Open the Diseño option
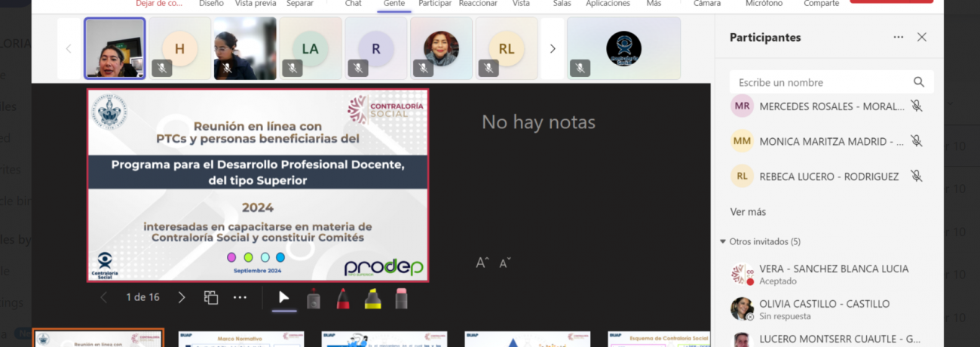980x347 pixels. pos(211,4)
